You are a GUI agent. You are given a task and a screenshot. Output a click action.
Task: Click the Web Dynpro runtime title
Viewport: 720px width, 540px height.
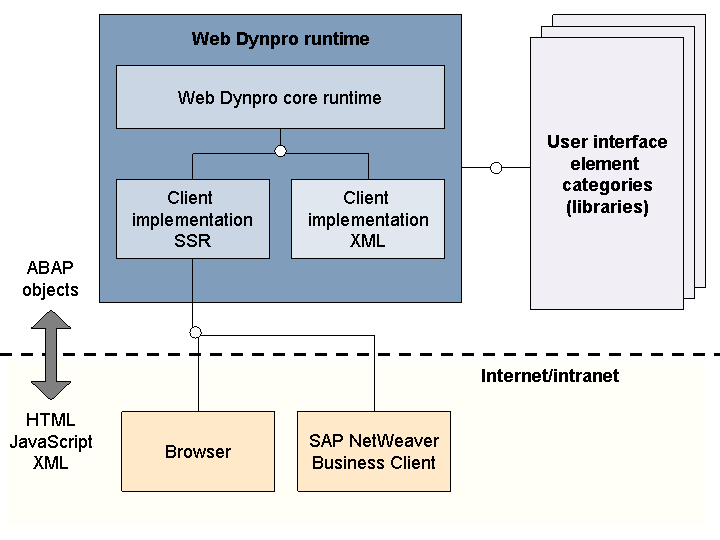click(280, 40)
